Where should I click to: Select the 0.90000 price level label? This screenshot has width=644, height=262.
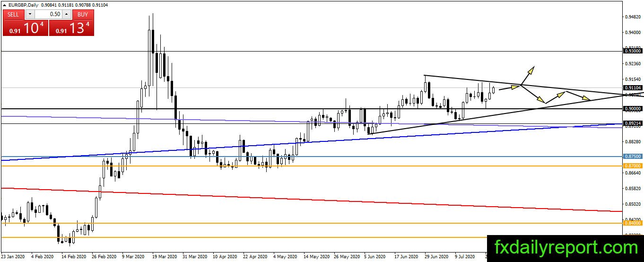[x=633, y=109]
